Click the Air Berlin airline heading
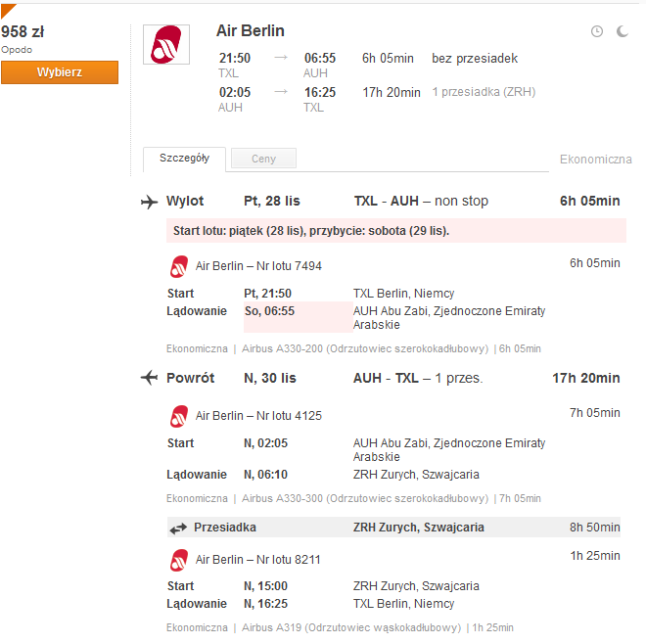This screenshot has height=644, width=646. [x=251, y=31]
